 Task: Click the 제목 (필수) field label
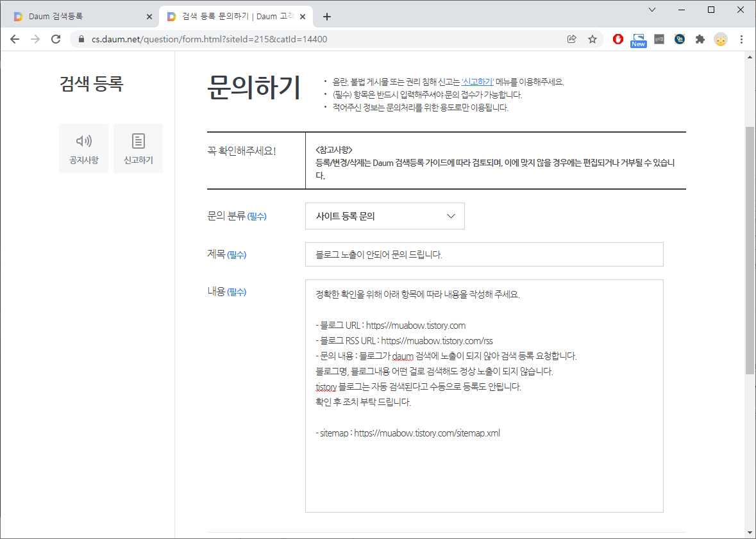pyautogui.click(x=226, y=254)
